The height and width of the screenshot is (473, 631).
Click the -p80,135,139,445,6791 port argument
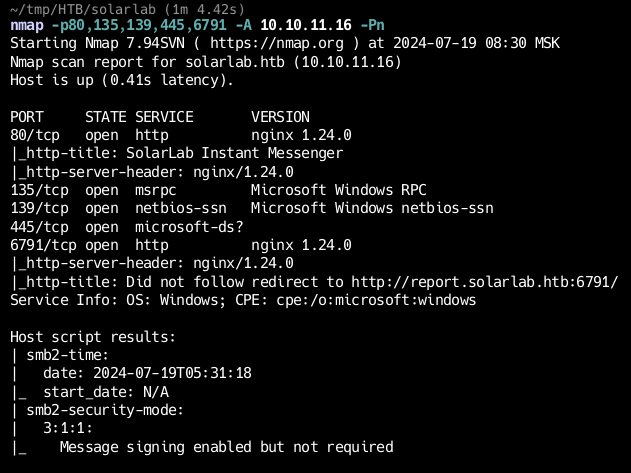pyautogui.click(x=139, y=25)
